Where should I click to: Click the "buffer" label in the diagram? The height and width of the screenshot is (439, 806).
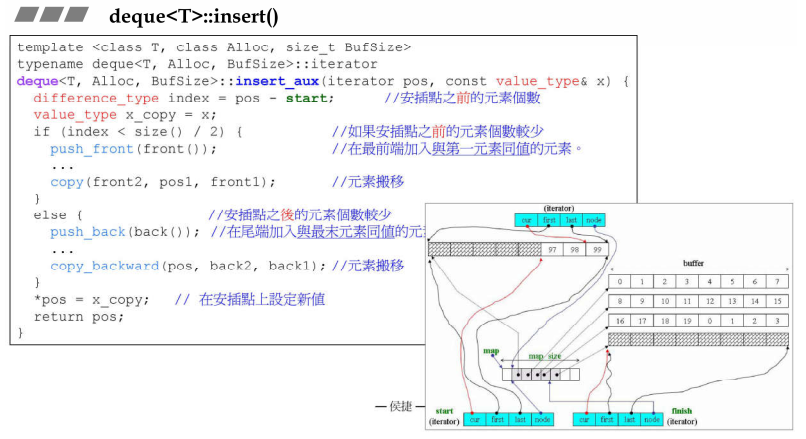[693, 263]
